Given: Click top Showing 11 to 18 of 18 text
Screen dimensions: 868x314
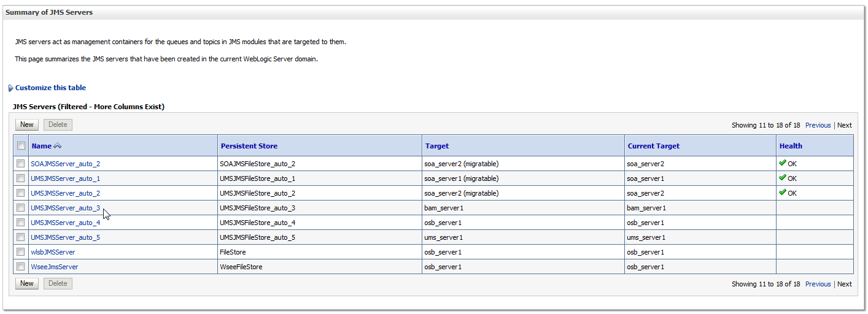Looking at the screenshot, I should coord(765,125).
